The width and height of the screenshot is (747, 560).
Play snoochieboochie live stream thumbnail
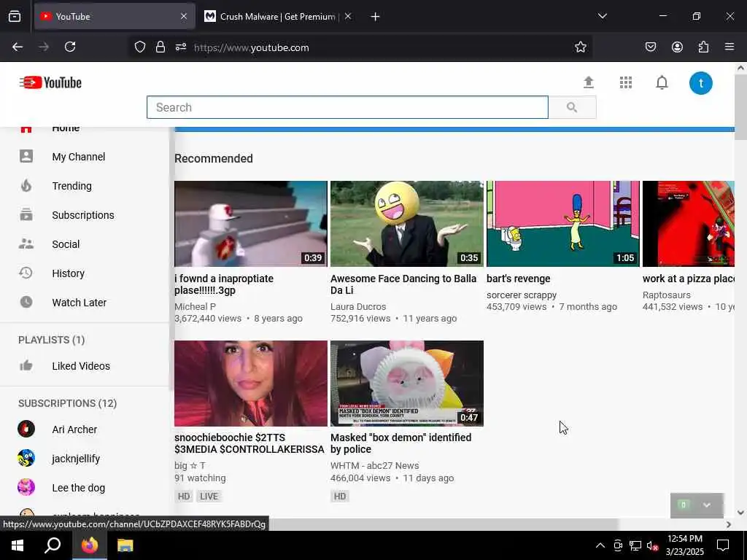coord(251,384)
